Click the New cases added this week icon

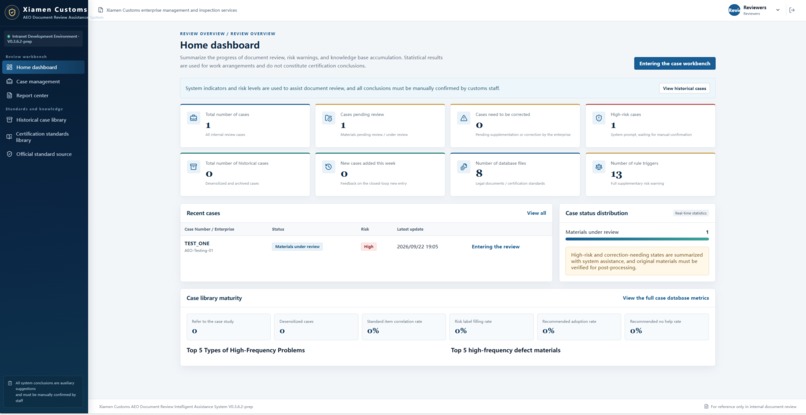(328, 167)
